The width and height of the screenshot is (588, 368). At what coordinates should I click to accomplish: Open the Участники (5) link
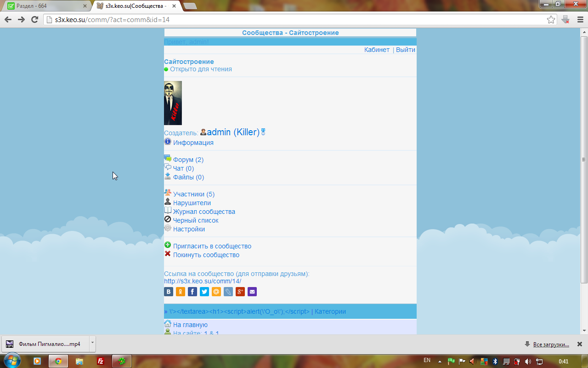(x=194, y=194)
